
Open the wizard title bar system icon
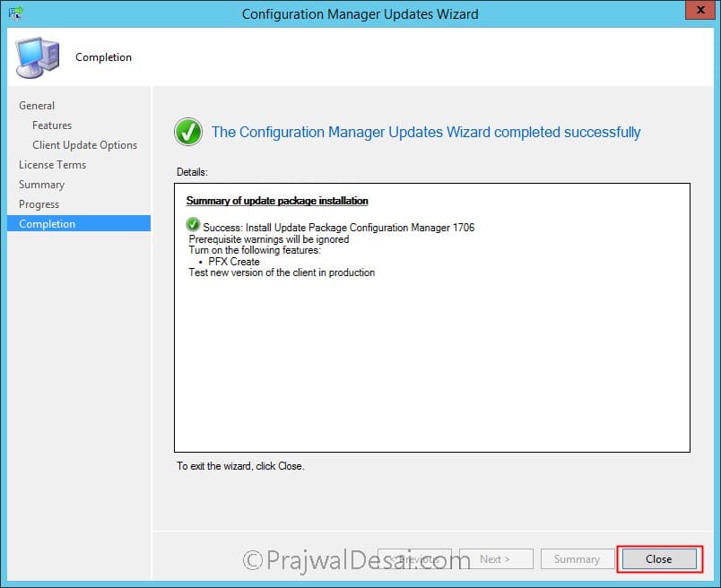(15, 13)
